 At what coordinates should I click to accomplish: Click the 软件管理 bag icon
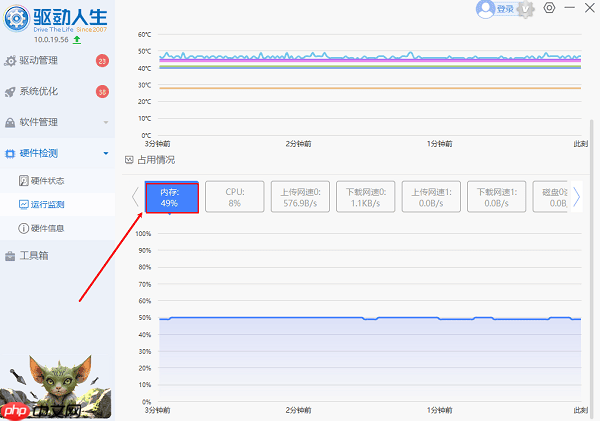pos(10,123)
